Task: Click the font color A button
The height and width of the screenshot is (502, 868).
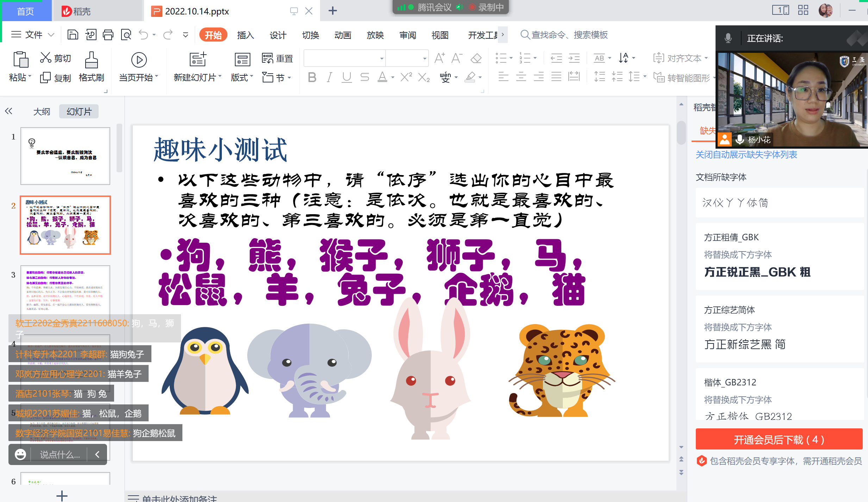Action: point(382,77)
